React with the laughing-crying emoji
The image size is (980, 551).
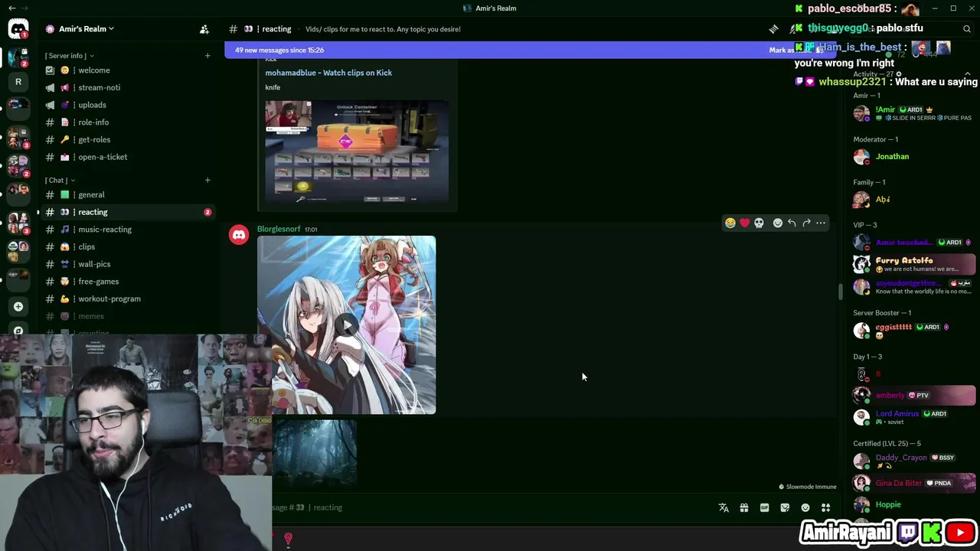point(730,223)
